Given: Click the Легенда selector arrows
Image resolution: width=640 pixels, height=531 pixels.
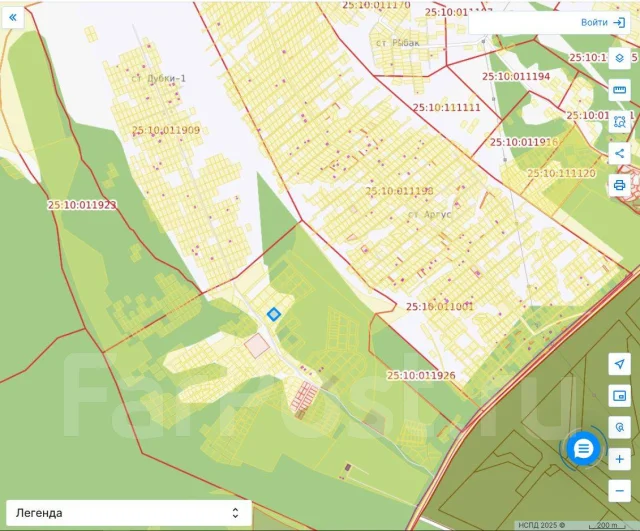Looking at the screenshot, I should (x=235, y=513).
